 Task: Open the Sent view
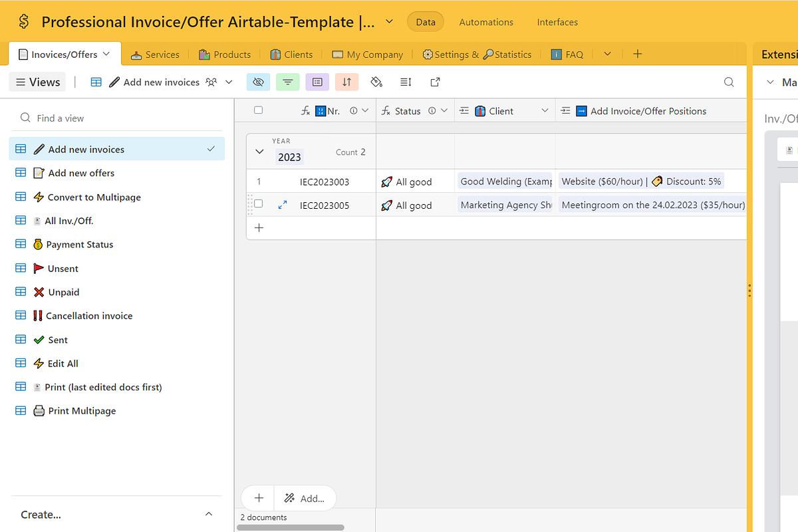[x=116, y=340]
